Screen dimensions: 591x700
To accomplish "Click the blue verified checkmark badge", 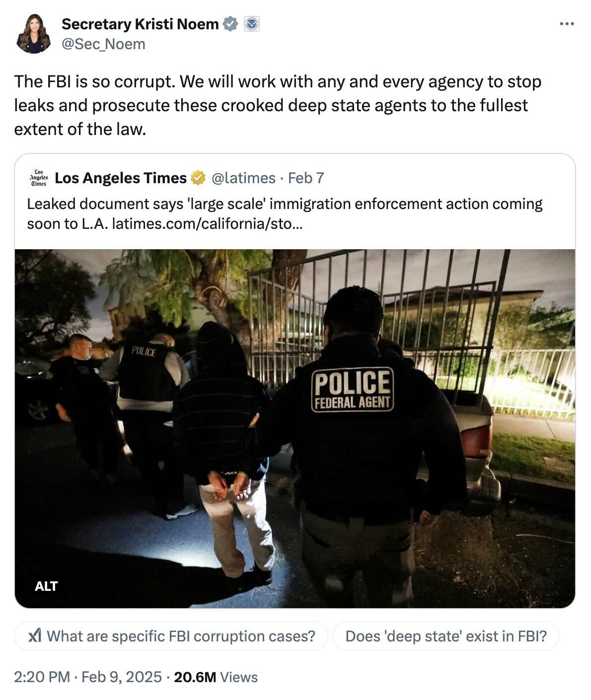I will click(x=230, y=23).
